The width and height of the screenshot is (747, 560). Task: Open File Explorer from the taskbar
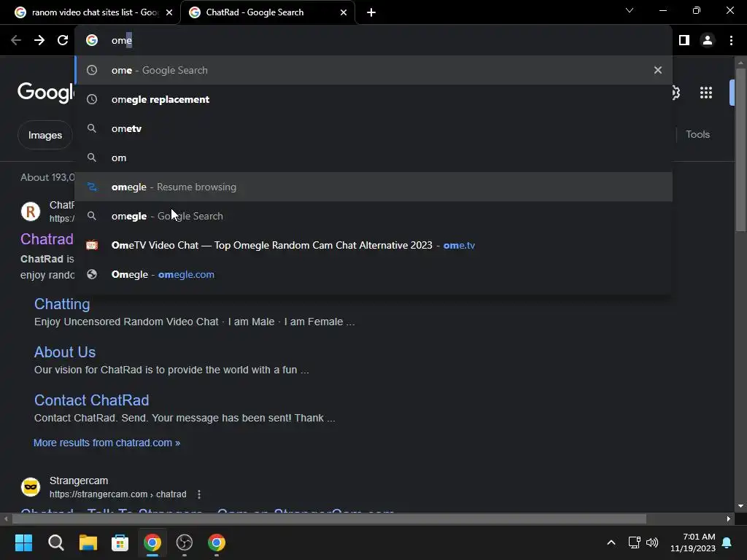[88, 542]
